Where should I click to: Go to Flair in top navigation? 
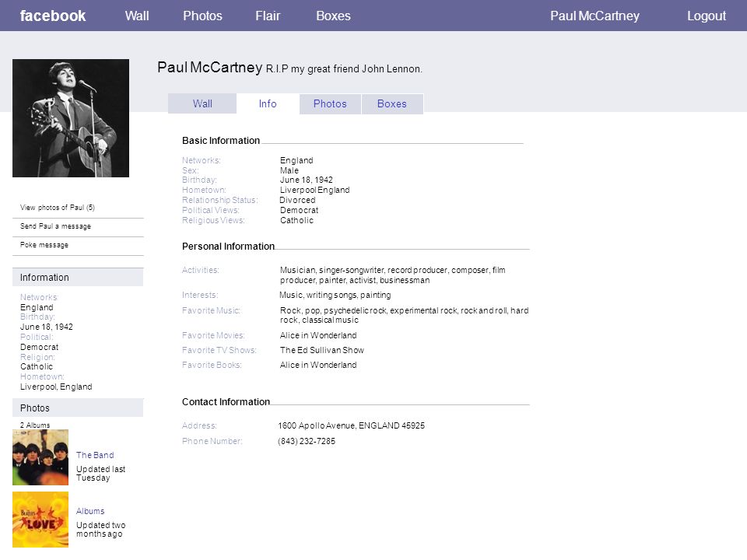268,16
